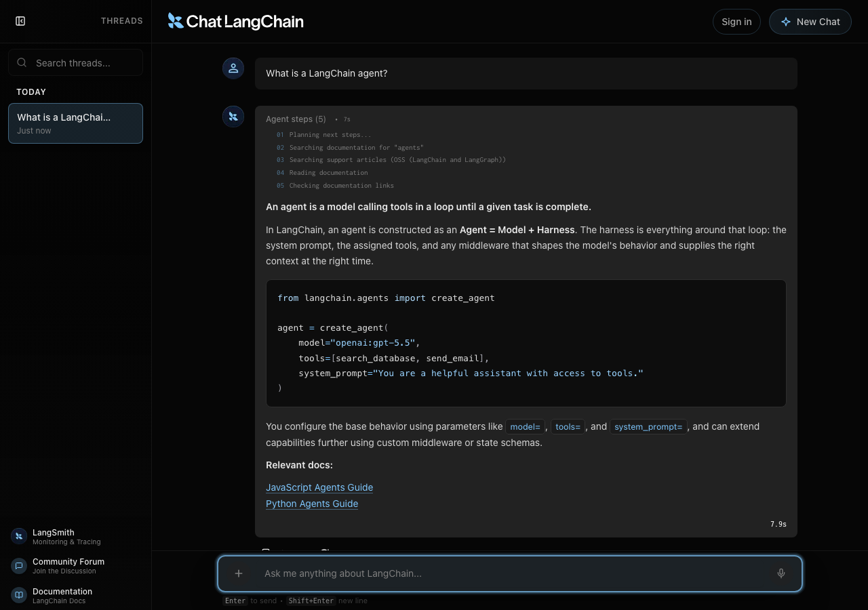Collapse the Agent steps (5) section
The height and width of the screenshot is (610, 868).
(x=296, y=119)
